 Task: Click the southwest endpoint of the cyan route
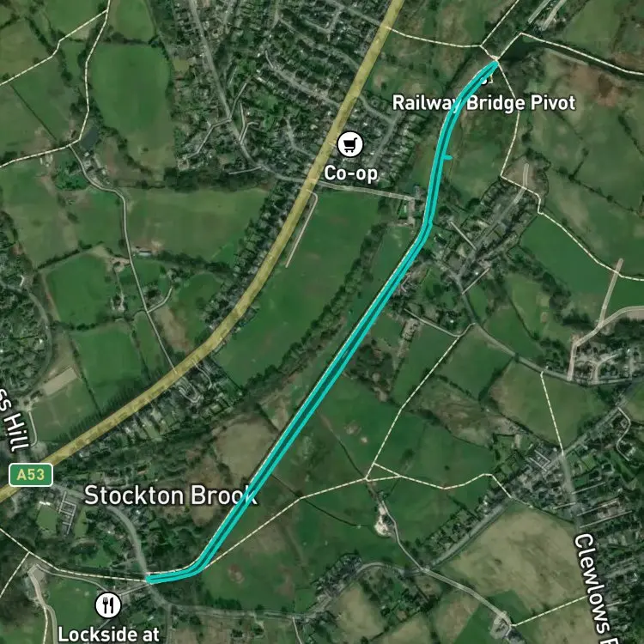coord(149,580)
